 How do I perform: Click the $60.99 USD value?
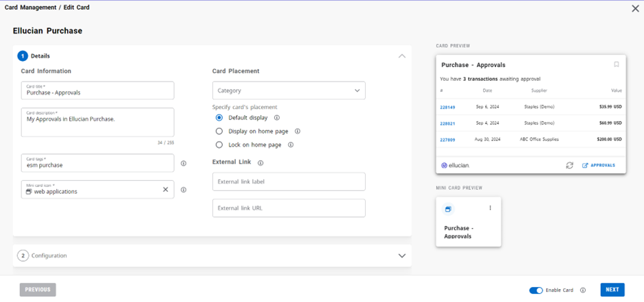tap(610, 123)
